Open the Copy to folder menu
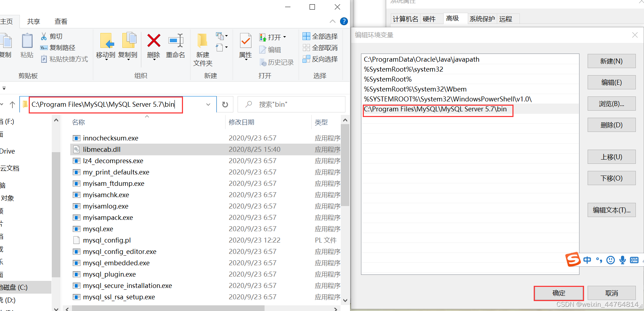 coord(128,46)
